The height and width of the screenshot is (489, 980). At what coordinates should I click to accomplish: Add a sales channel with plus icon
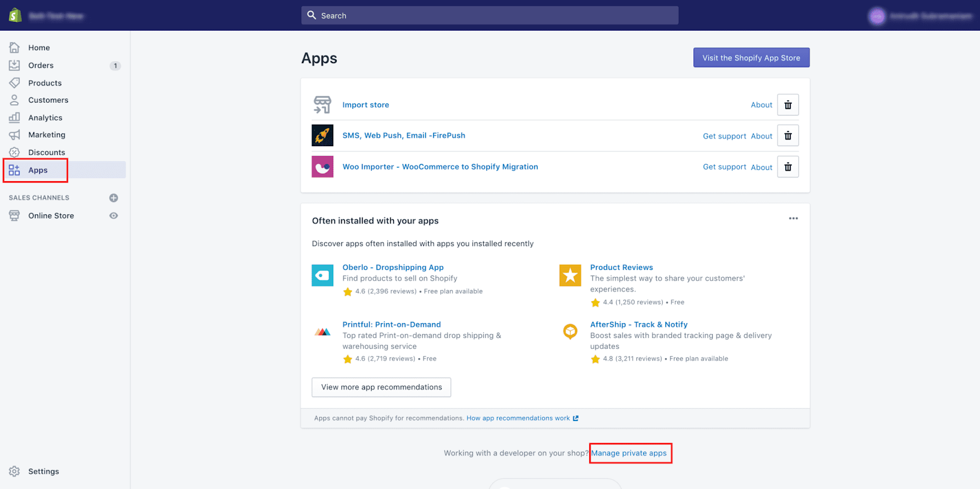coord(113,198)
